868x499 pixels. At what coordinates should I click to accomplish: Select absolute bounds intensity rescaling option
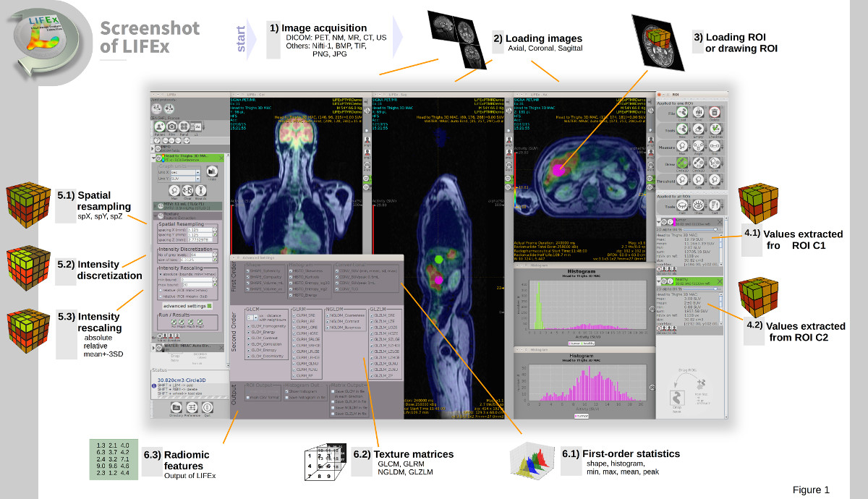click(161, 273)
